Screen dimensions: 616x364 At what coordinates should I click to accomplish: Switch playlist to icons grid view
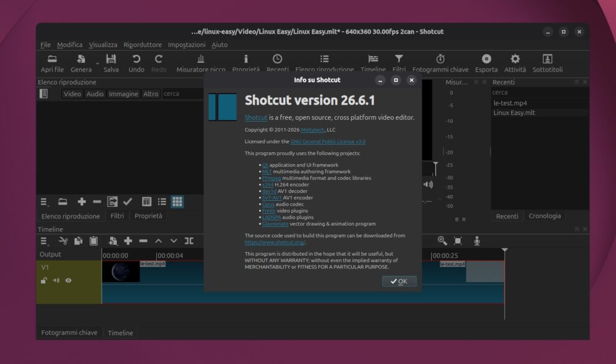pos(177,202)
